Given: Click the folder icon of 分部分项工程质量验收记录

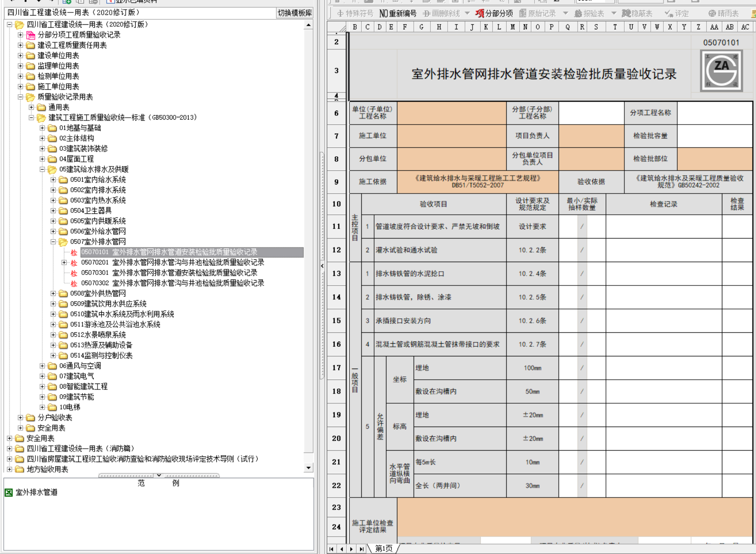Looking at the screenshot, I should tap(31, 35).
